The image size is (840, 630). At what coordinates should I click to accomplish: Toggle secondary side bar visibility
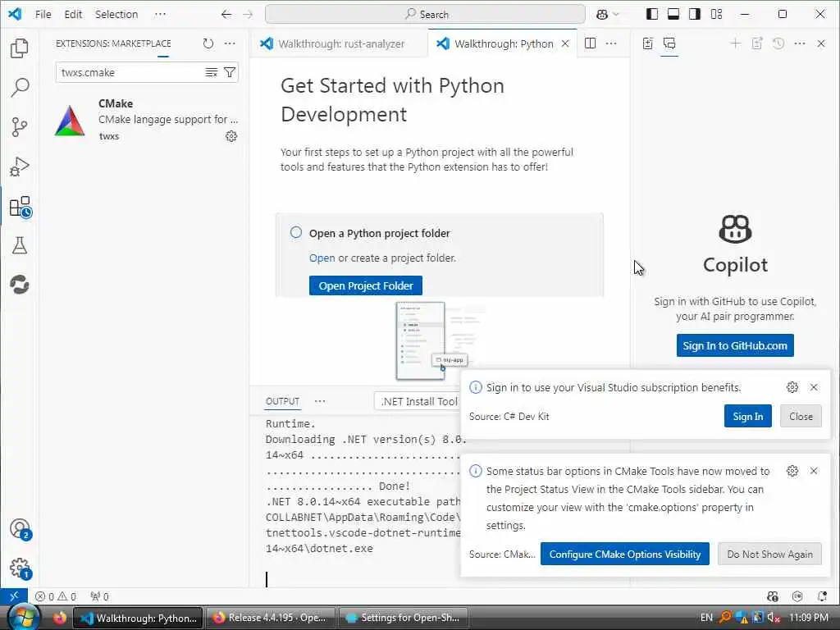coord(695,15)
